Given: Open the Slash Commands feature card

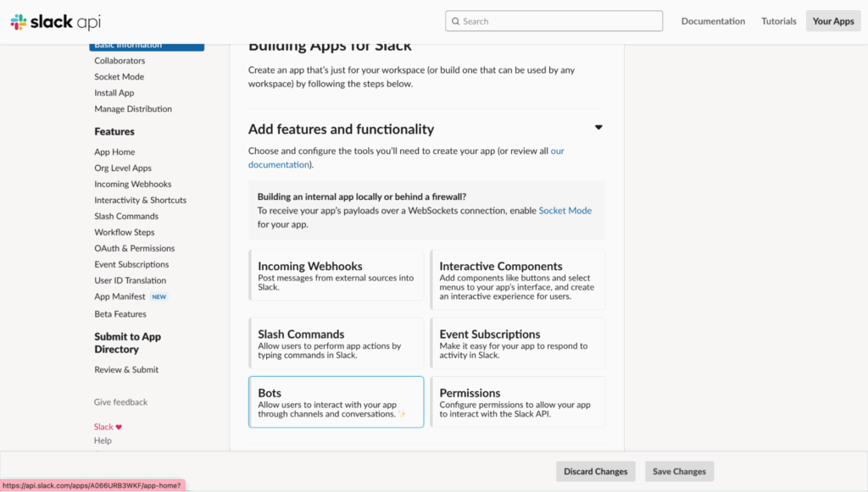Looking at the screenshot, I should pyautogui.click(x=336, y=342).
